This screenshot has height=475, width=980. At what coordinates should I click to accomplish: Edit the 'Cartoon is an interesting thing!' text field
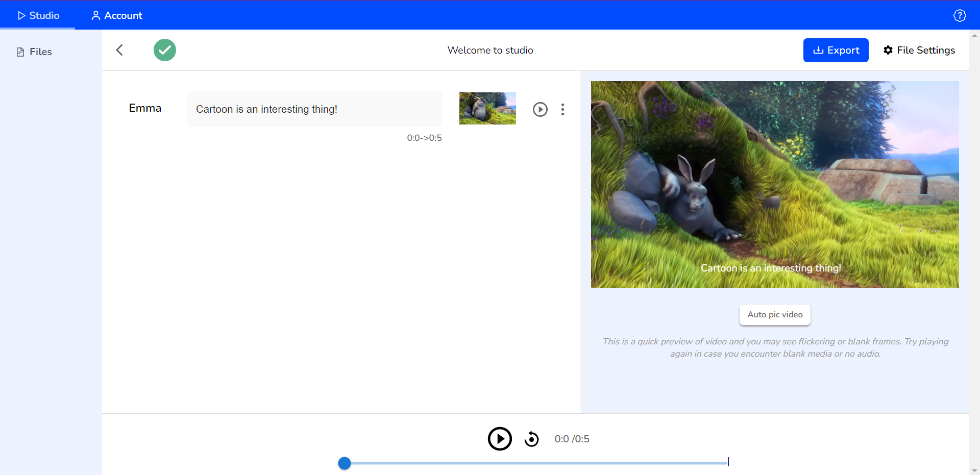click(x=314, y=109)
